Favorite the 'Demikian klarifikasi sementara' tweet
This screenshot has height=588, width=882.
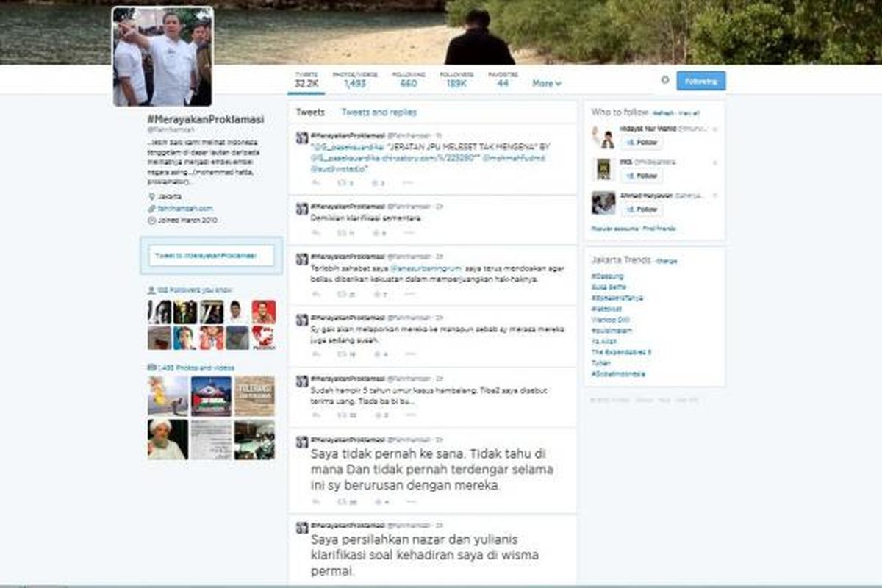[376, 233]
